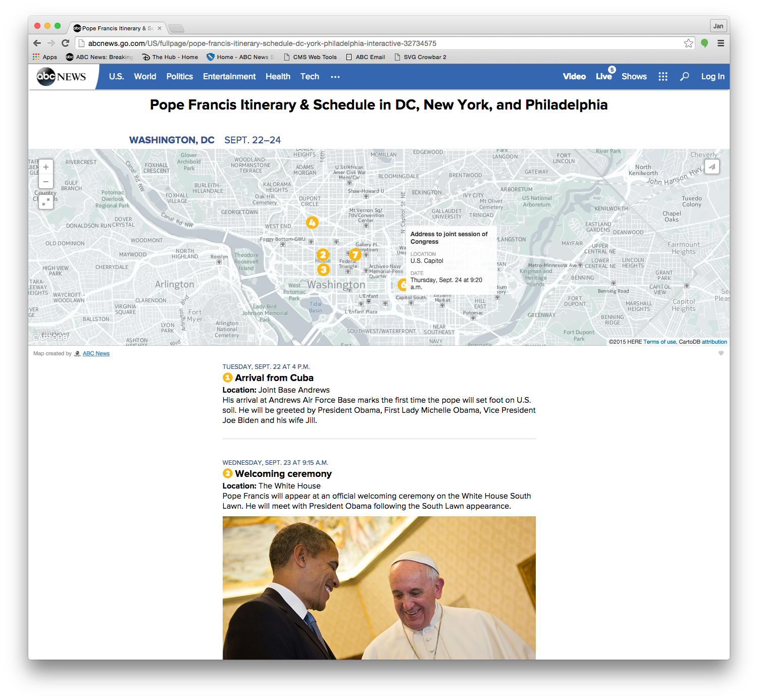Expand the more nav options ellipsis

pyautogui.click(x=335, y=77)
